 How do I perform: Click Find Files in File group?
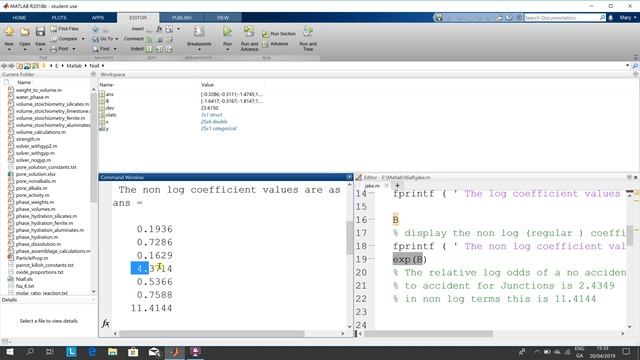click(64, 29)
